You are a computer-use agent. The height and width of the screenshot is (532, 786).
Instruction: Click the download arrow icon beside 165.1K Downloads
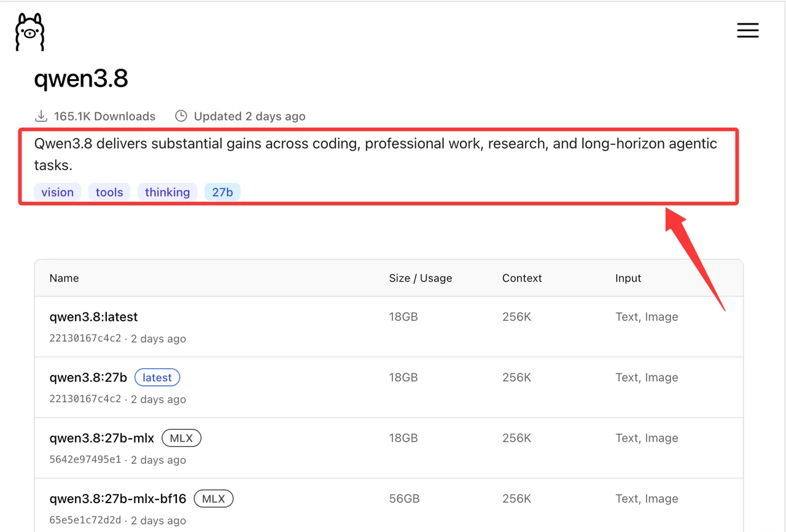[x=41, y=116]
